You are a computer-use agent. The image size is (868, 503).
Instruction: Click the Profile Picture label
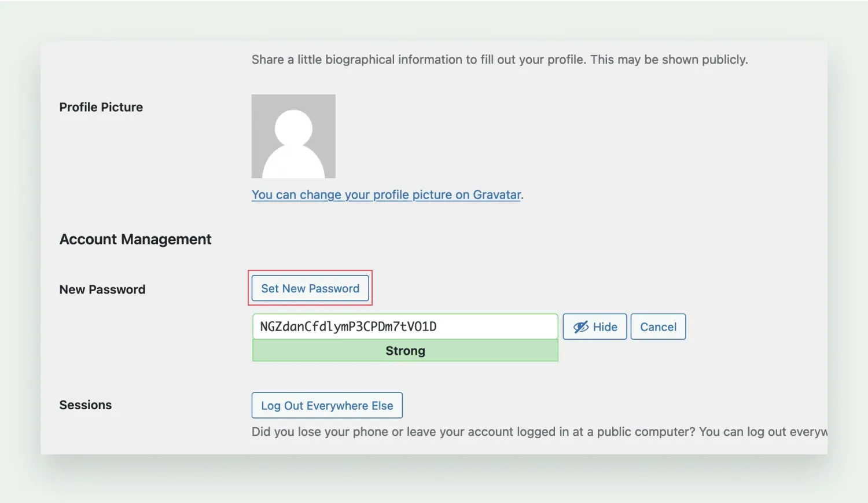click(101, 107)
